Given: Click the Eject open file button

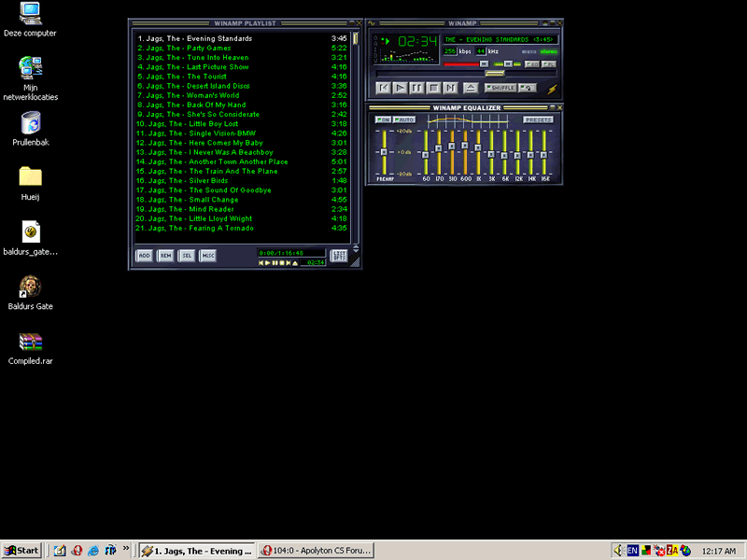Looking at the screenshot, I should [x=471, y=88].
